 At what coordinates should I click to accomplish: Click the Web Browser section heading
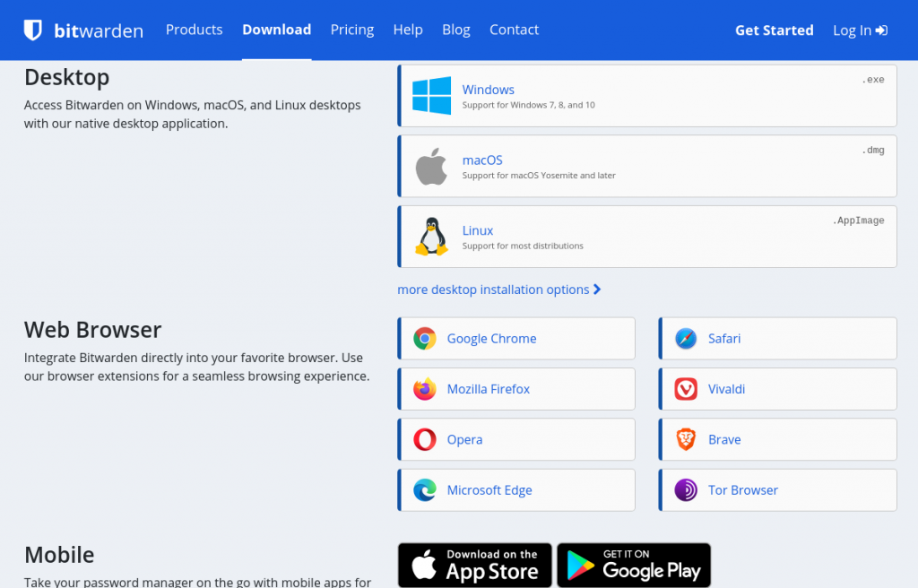click(92, 331)
